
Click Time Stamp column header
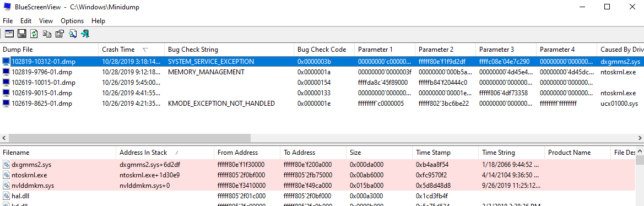[x=446, y=153]
